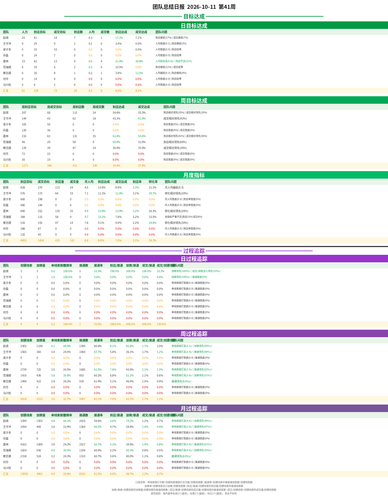Select the green 目标达成 section heading

(x=194, y=16)
